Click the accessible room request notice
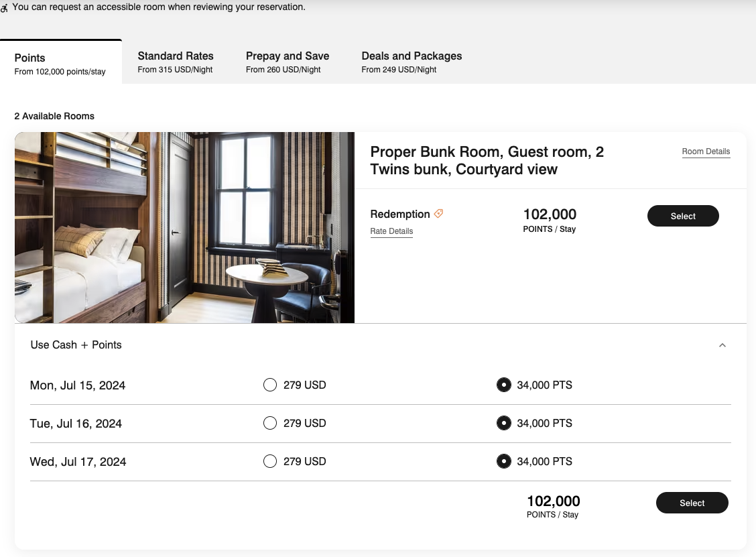 point(159,7)
